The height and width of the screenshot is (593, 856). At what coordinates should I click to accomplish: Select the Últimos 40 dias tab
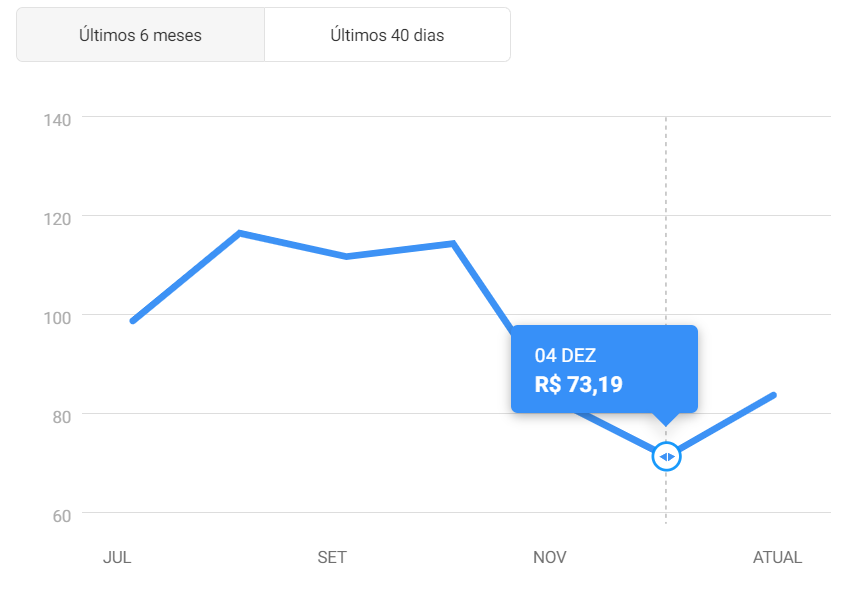pyautogui.click(x=387, y=35)
